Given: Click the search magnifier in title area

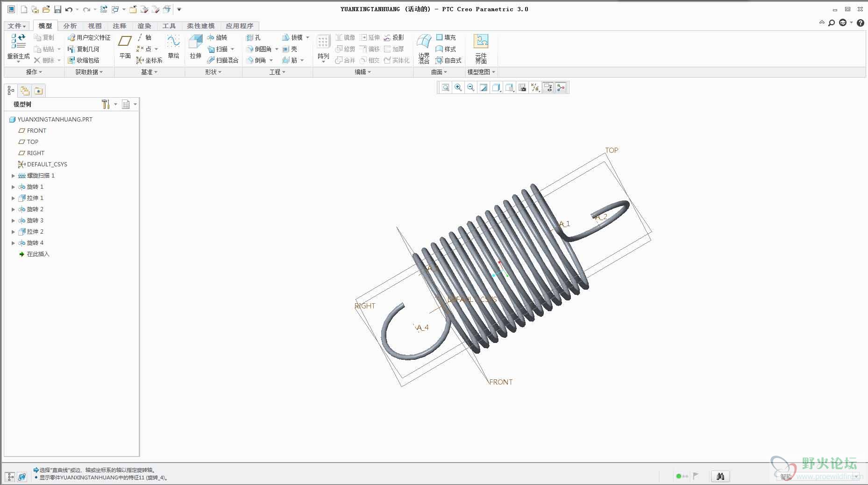Looking at the screenshot, I should [x=832, y=22].
